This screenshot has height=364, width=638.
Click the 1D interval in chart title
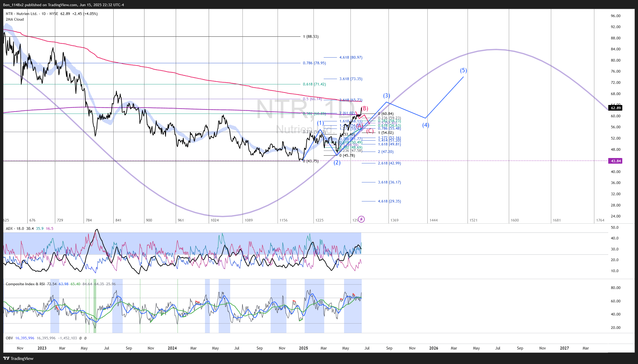coord(44,14)
